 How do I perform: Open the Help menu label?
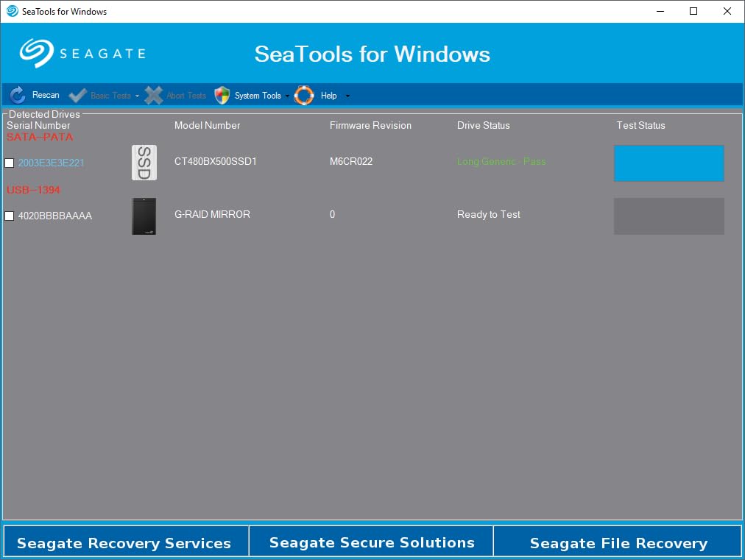[329, 96]
